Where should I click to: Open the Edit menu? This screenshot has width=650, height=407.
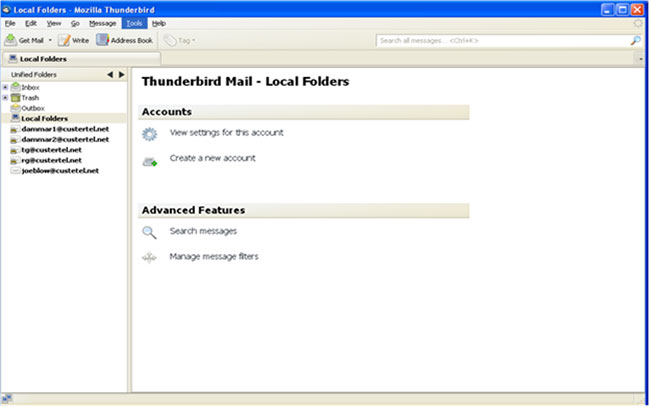point(31,23)
